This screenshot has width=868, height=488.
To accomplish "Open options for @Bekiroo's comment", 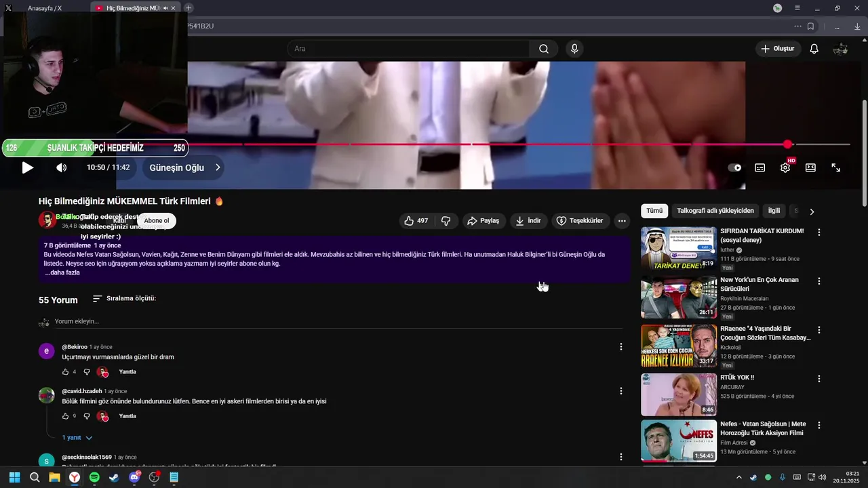I will (620, 347).
